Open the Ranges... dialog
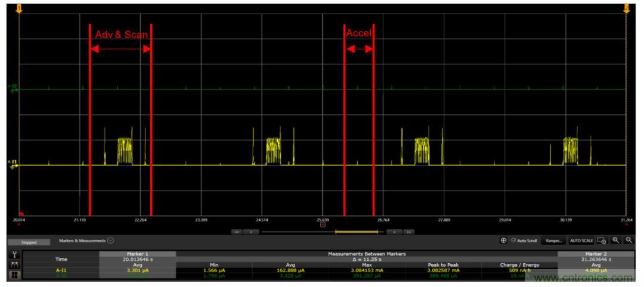The width and height of the screenshot is (644, 287). 554,241
